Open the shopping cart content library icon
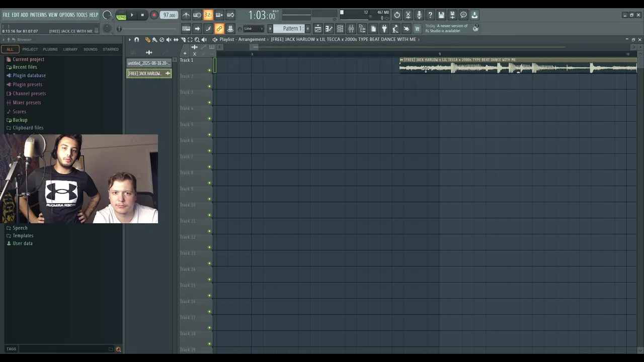This screenshot has height=362, width=644. tap(417, 29)
